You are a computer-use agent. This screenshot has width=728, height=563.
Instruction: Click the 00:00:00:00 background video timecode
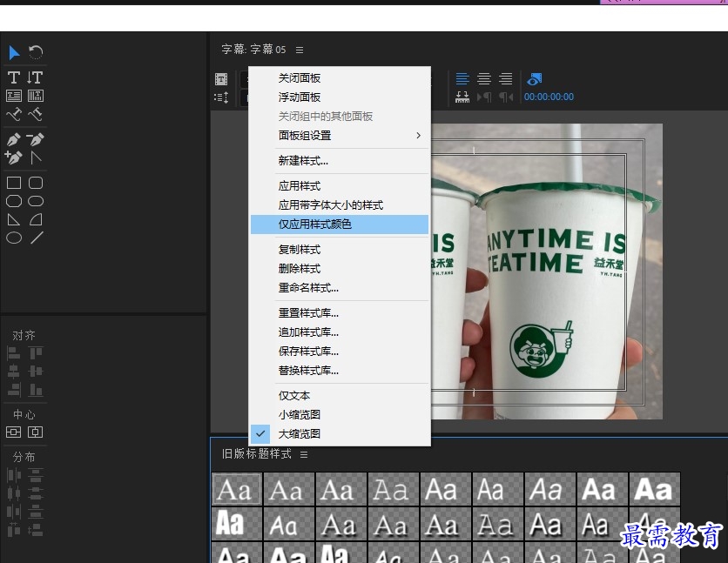coord(549,97)
